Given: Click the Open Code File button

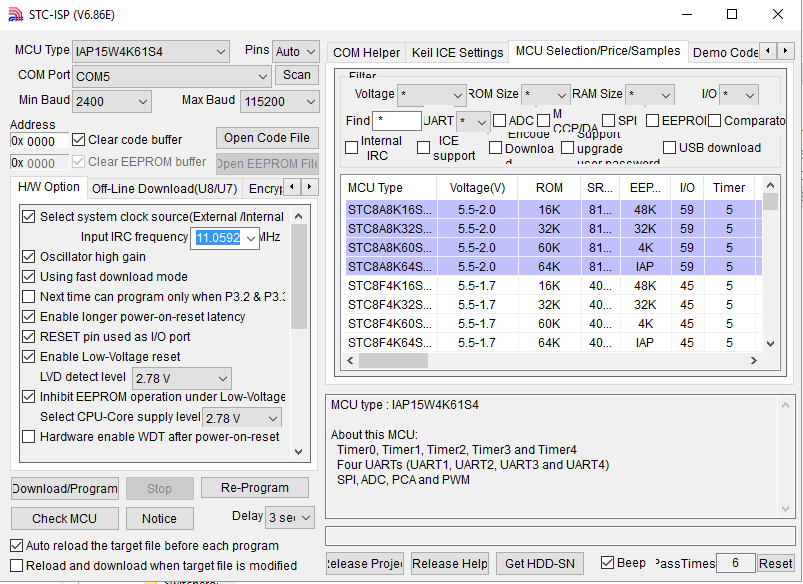Looking at the screenshot, I should click(x=267, y=138).
